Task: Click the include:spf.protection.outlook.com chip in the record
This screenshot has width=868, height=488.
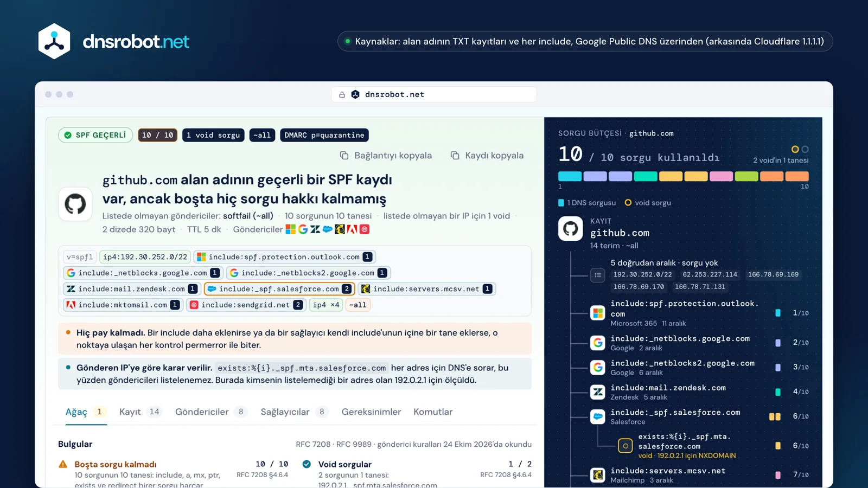Action: pos(285,257)
